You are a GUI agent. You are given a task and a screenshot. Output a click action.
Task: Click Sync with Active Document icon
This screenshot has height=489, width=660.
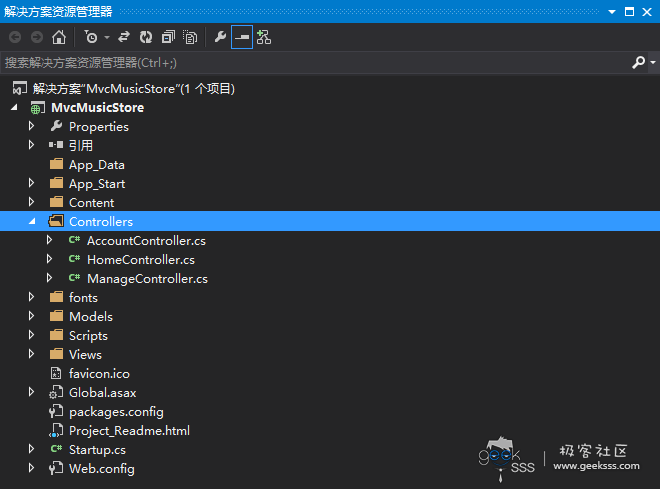pyautogui.click(x=124, y=37)
